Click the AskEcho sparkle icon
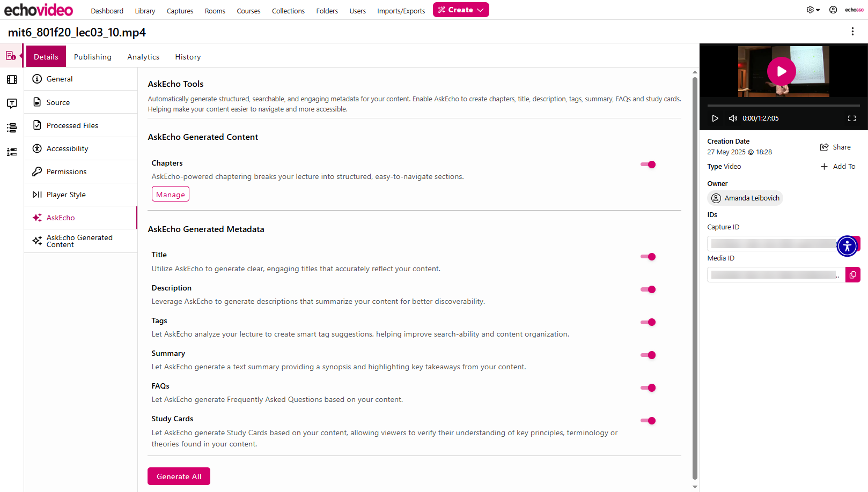Image resolution: width=868 pixels, height=492 pixels. coord(37,218)
